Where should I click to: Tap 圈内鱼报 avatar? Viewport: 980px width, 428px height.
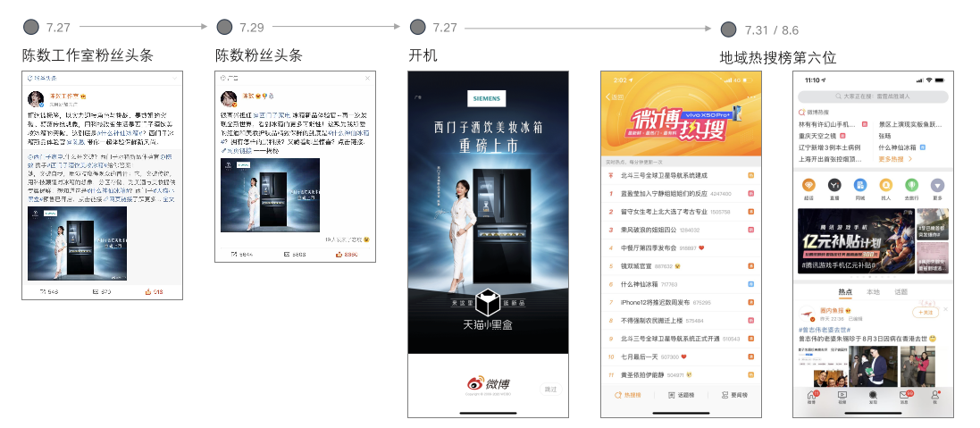[808, 314]
